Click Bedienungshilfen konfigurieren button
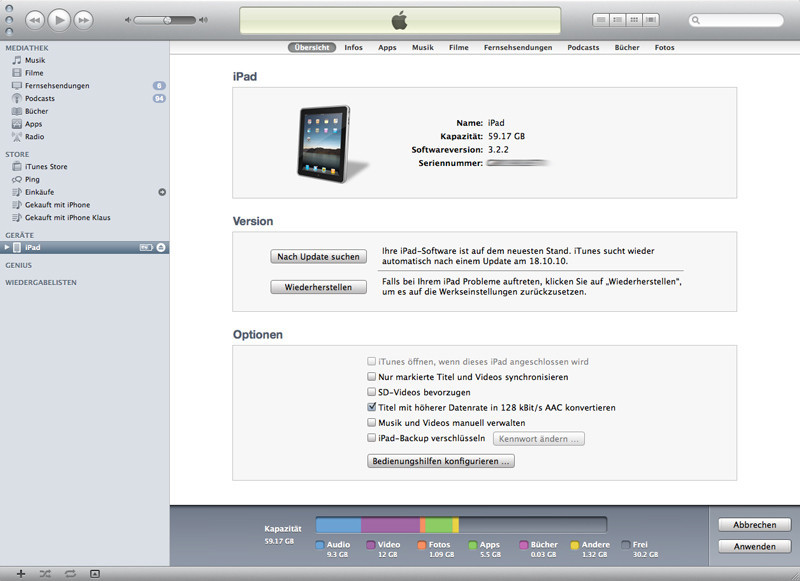This screenshot has width=800, height=581. click(441, 461)
